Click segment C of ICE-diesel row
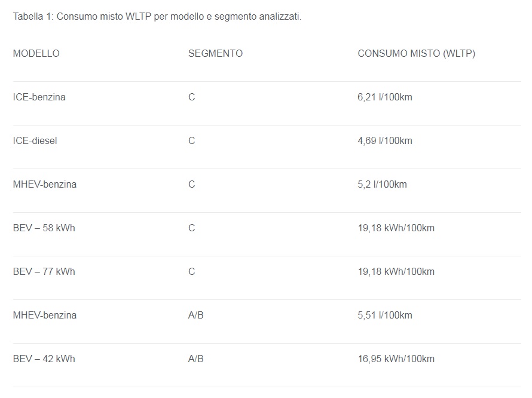This screenshot has width=532, height=398. (x=192, y=141)
